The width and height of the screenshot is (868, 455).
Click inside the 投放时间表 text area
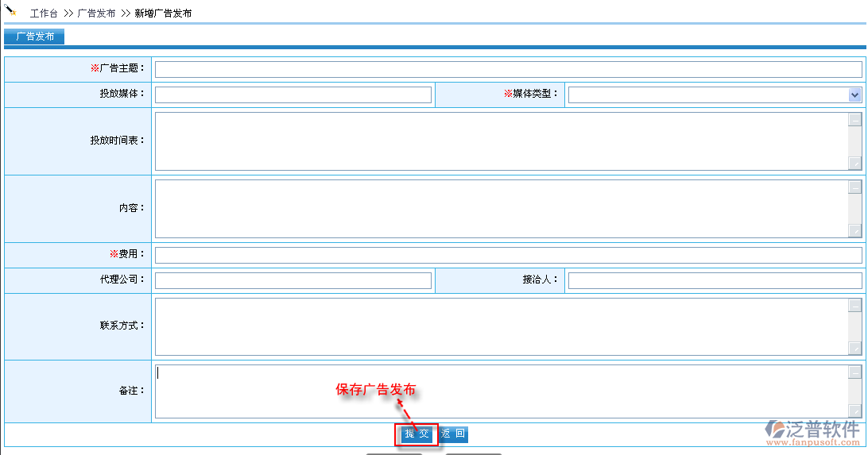502,141
